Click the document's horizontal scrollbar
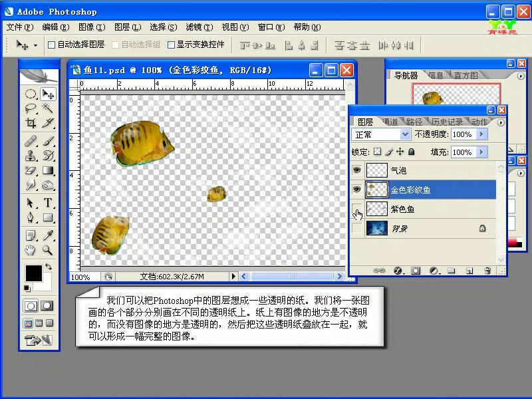The height and width of the screenshot is (399, 532). 291,277
